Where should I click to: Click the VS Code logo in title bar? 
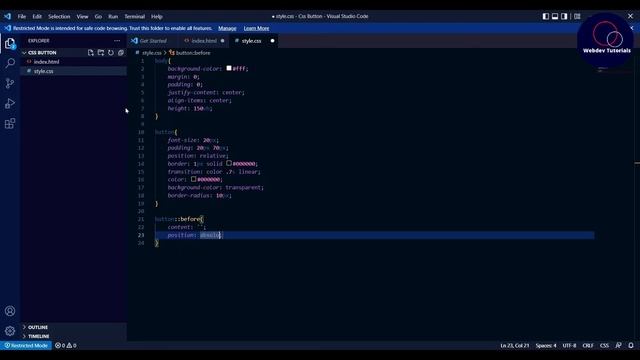point(8,16)
